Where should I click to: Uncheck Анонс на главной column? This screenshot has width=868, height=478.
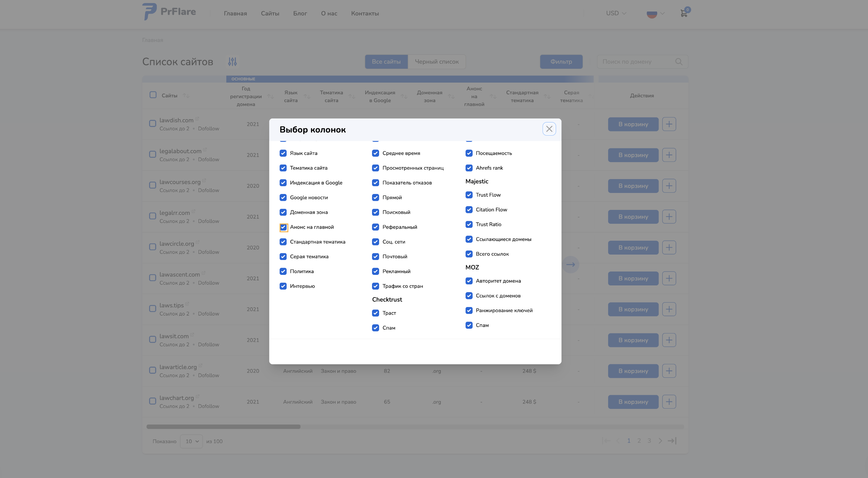coord(284,227)
